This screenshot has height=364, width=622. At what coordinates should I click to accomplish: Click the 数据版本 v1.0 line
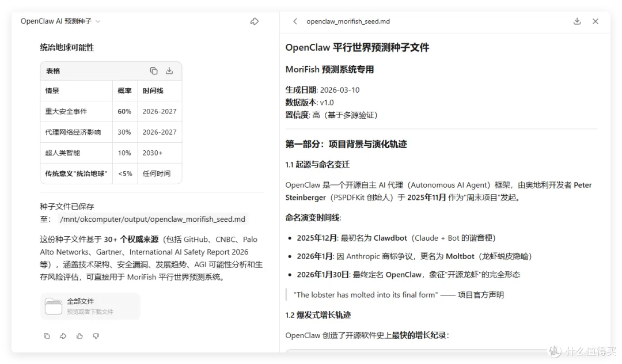click(x=309, y=103)
